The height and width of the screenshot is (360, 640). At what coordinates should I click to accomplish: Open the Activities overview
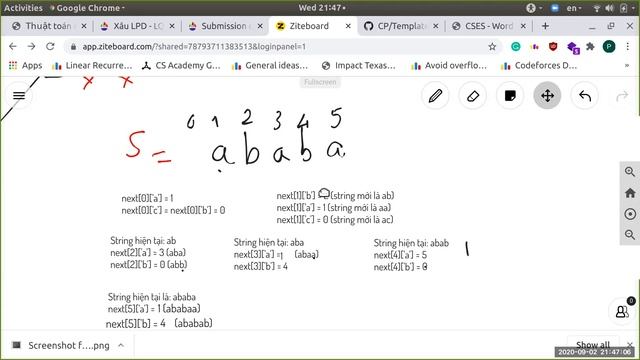click(x=23, y=8)
